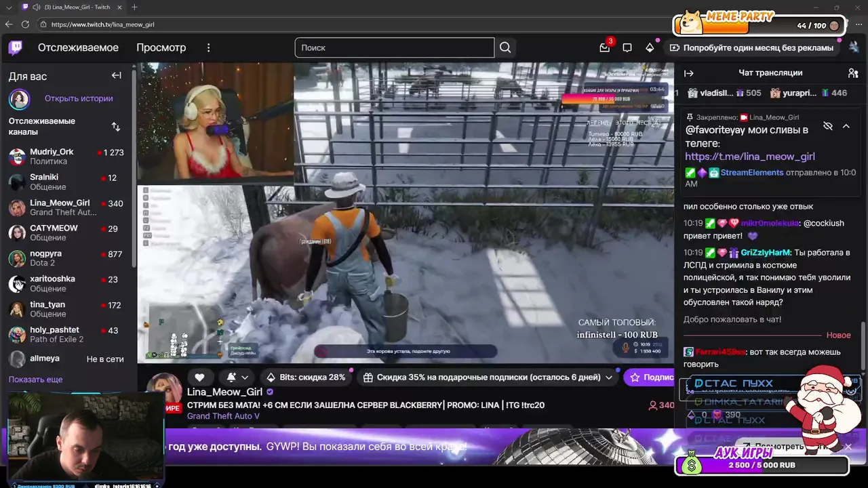
Task: Mute the tab via speaker icon
Action: (x=36, y=7)
